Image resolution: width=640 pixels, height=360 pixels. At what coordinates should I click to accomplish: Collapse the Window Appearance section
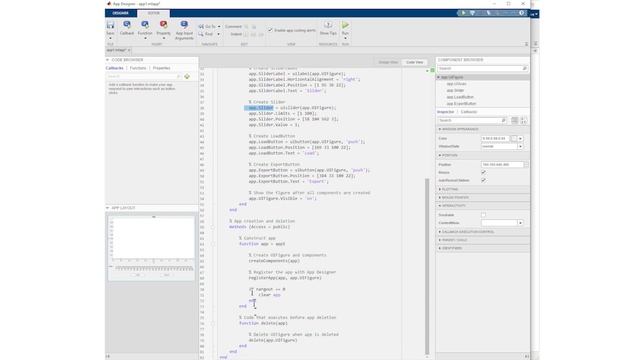coord(440,129)
